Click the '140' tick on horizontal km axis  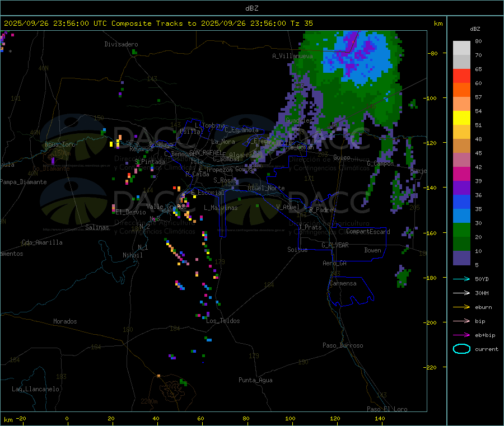[380, 418]
